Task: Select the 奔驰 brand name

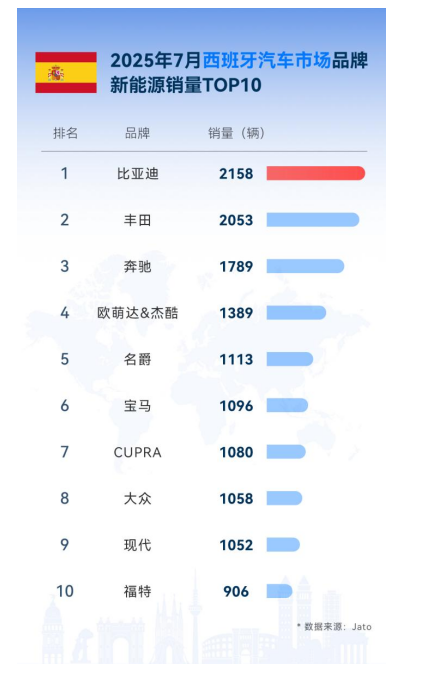Action: (137, 266)
